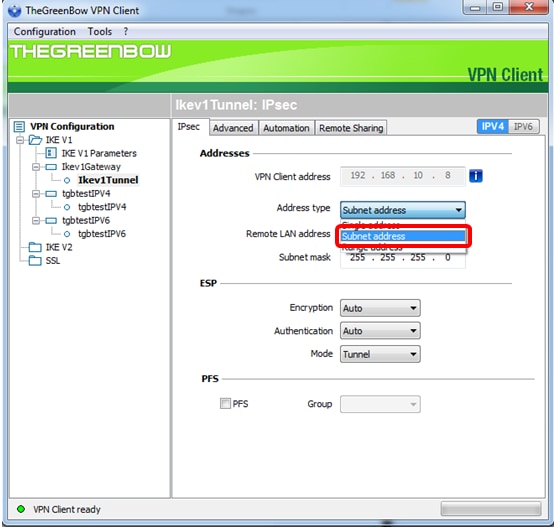Select the SSL tree entry

pos(53,260)
